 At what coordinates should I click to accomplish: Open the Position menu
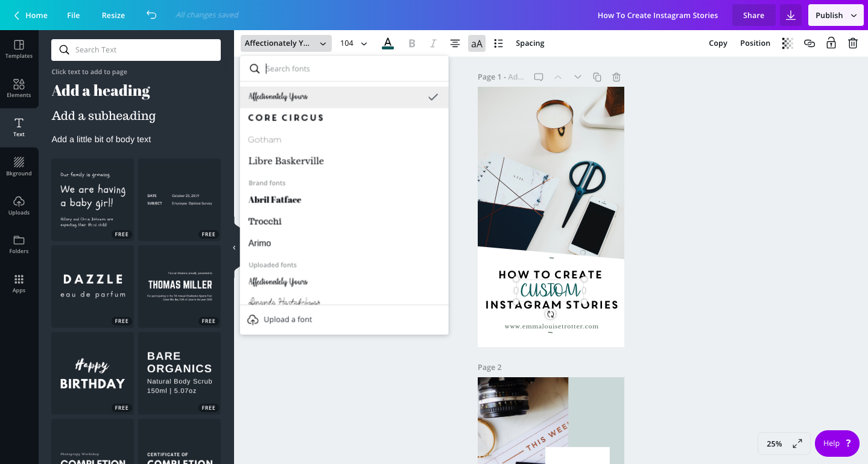[x=755, y=43]
